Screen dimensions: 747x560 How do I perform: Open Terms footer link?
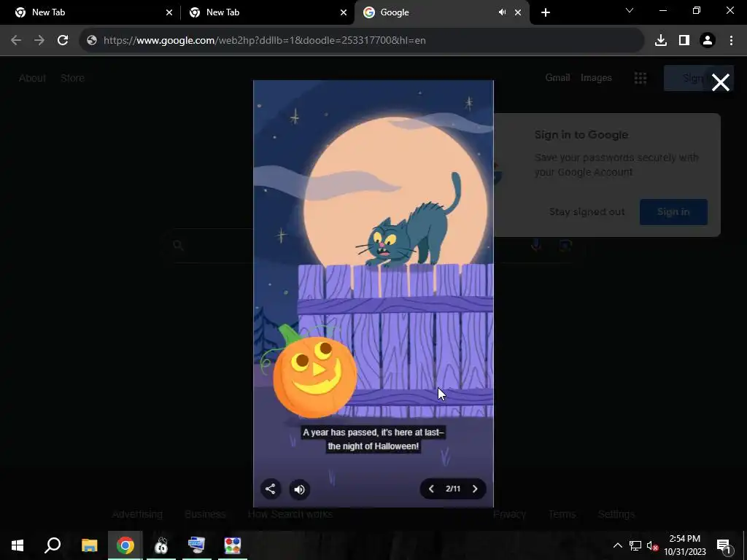point(562,514)
